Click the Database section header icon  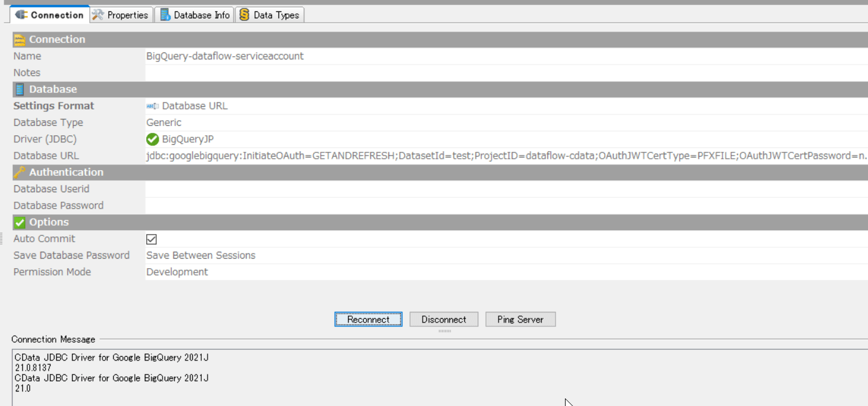pos(20,90)
